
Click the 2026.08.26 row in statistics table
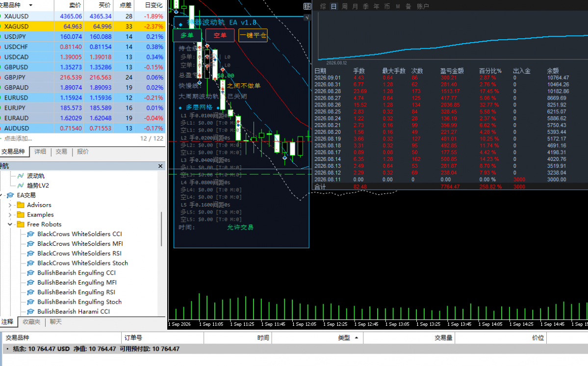point(450,105)
